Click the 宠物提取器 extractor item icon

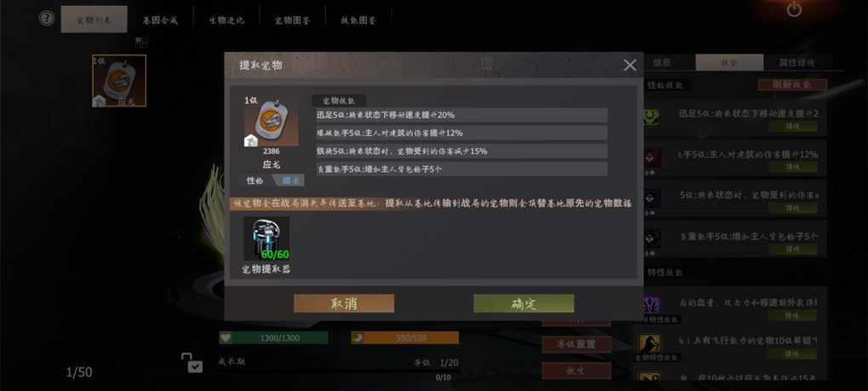266,239
